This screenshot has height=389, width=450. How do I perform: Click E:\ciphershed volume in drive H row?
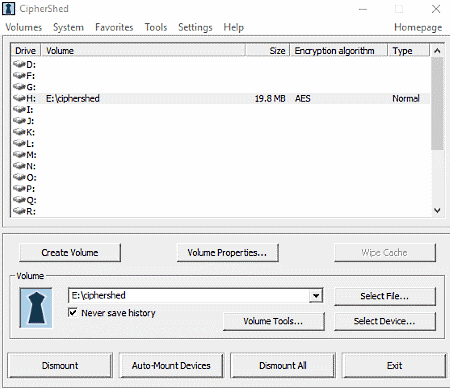click(73, 98)
